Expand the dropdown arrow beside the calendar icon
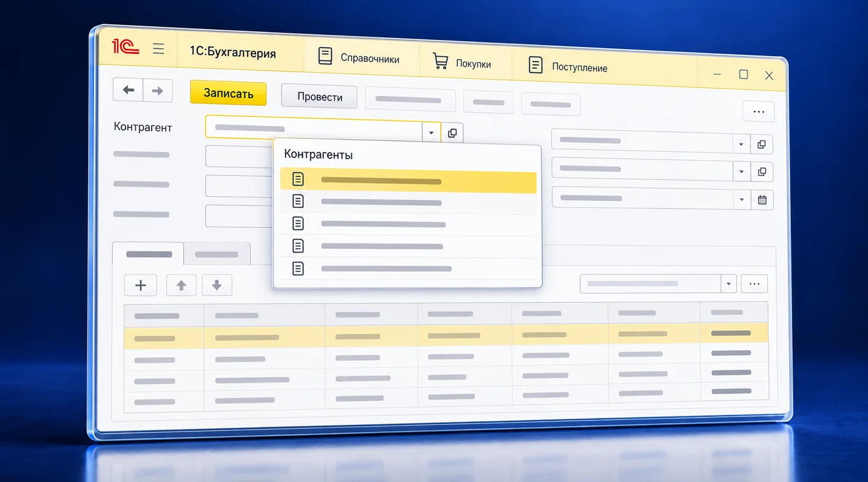Screen dimensions: 868x482 tap(741, 199)
